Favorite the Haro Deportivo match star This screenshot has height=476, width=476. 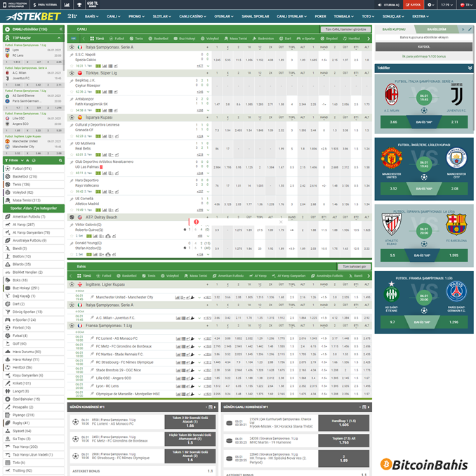pos(72,192)
